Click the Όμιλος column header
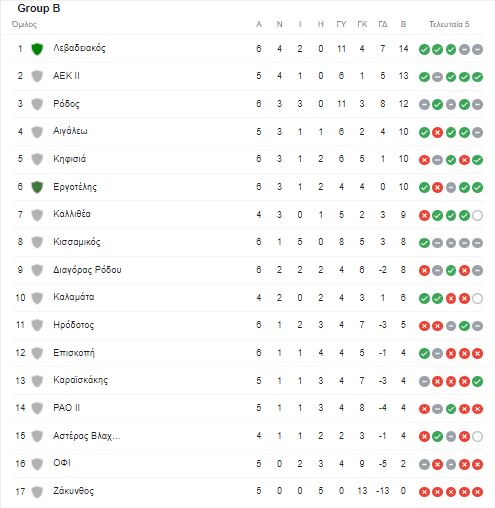This screenshot has width=495, height=508. coord(24,25)
